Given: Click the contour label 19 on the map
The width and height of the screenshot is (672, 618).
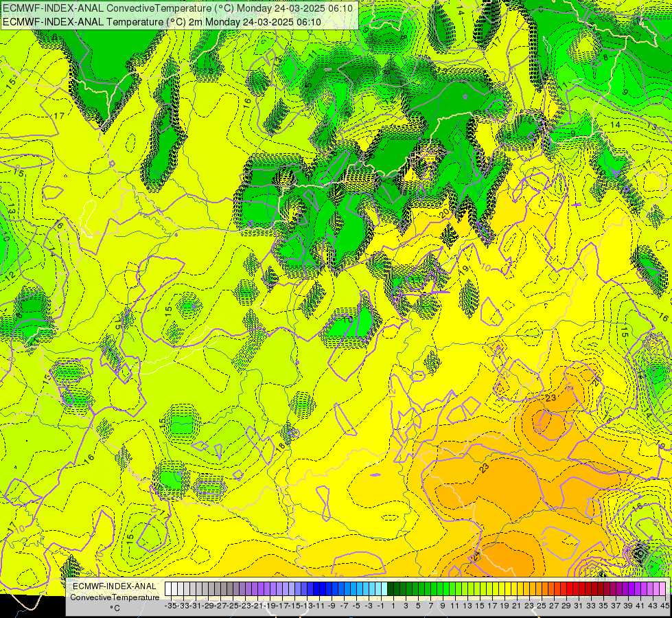Looking at the screenshot, I should tap(464, 270).
